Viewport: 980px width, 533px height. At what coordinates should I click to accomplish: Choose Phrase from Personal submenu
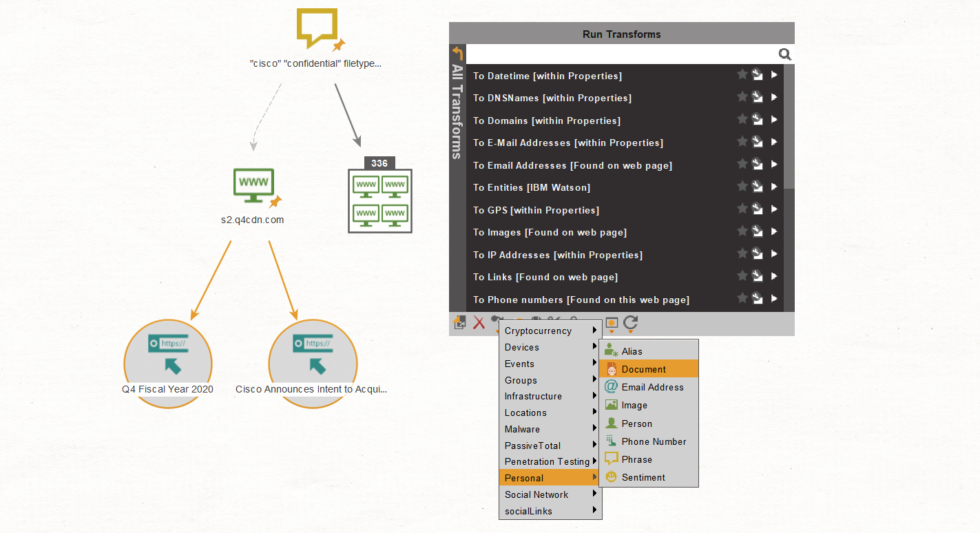(649, 459)
